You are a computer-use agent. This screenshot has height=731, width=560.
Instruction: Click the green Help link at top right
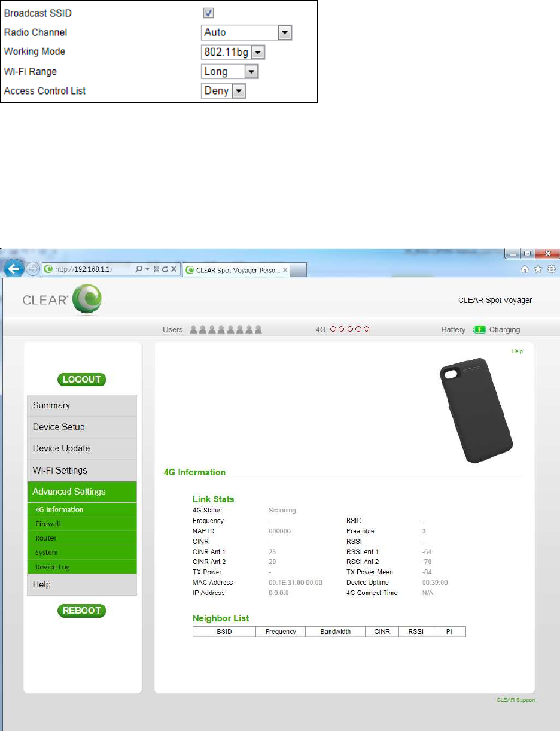(517, 351)
